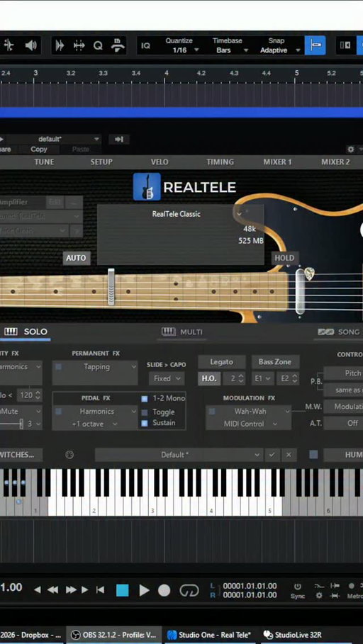This screenshot has height=644, width=363.
Task: Click the Bass Zone button
Action: 275,362
